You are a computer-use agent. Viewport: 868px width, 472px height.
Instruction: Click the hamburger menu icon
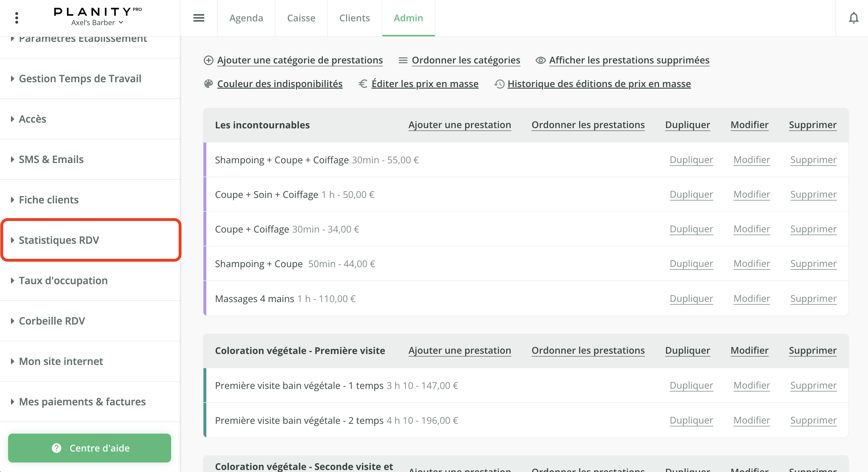199,18
